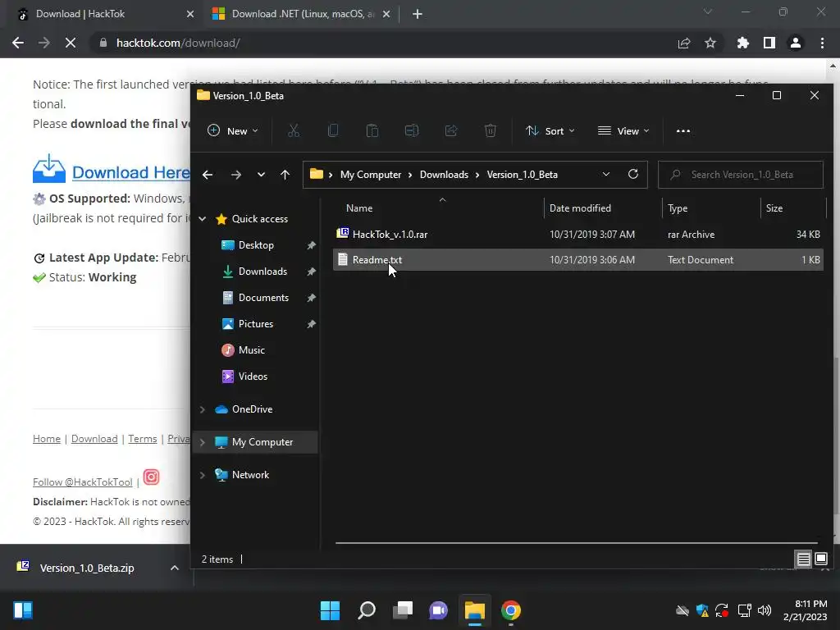Viewport: 840px width, 630px height.
Task: Expand the My Computer tree node
Action: pyautogui.click(x=203, y=442)
